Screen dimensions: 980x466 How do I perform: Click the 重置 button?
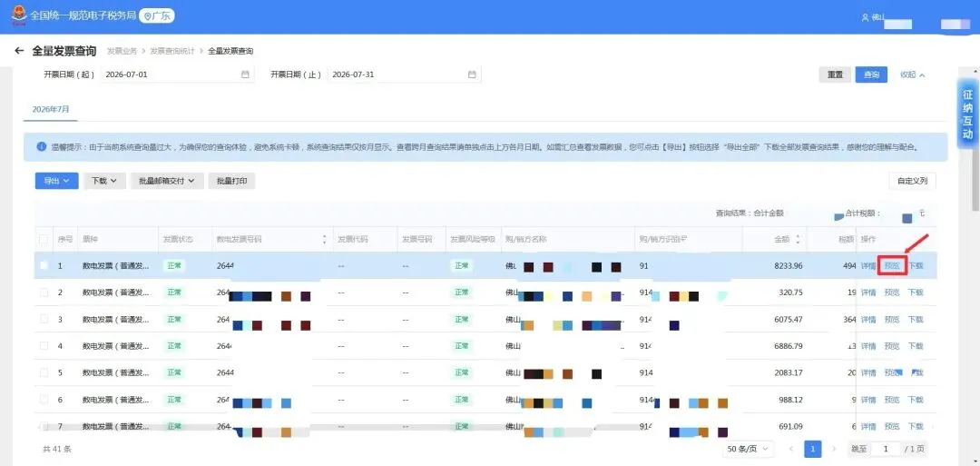tap(835, 74)
